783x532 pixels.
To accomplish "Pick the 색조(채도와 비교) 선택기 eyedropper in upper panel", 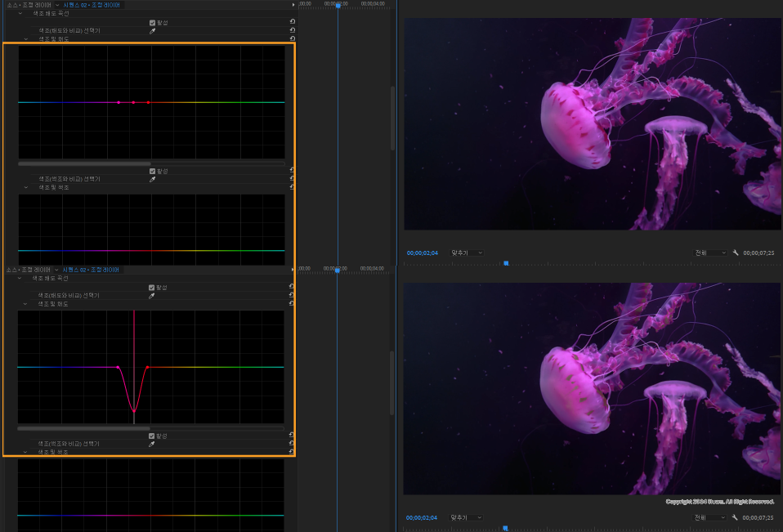I will click(x=152, y=31).
